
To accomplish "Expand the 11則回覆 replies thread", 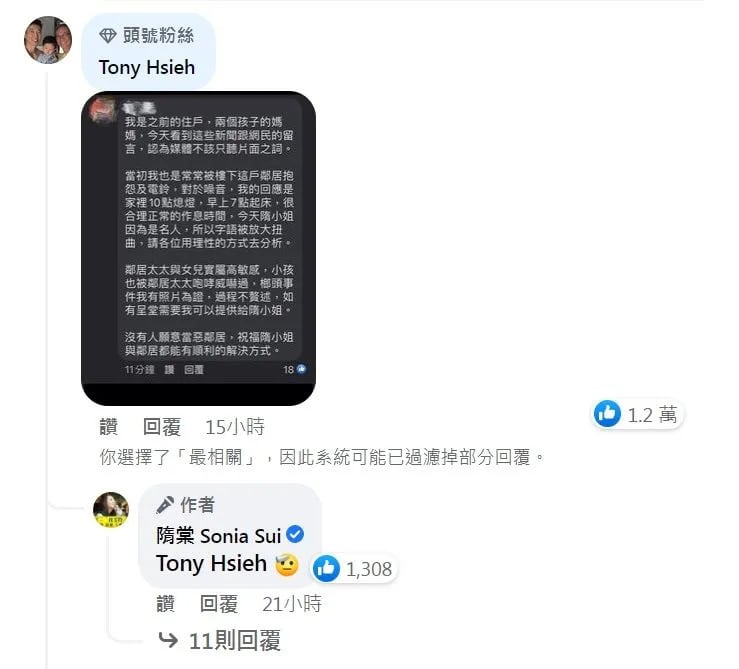I will (x=234, y=640).
